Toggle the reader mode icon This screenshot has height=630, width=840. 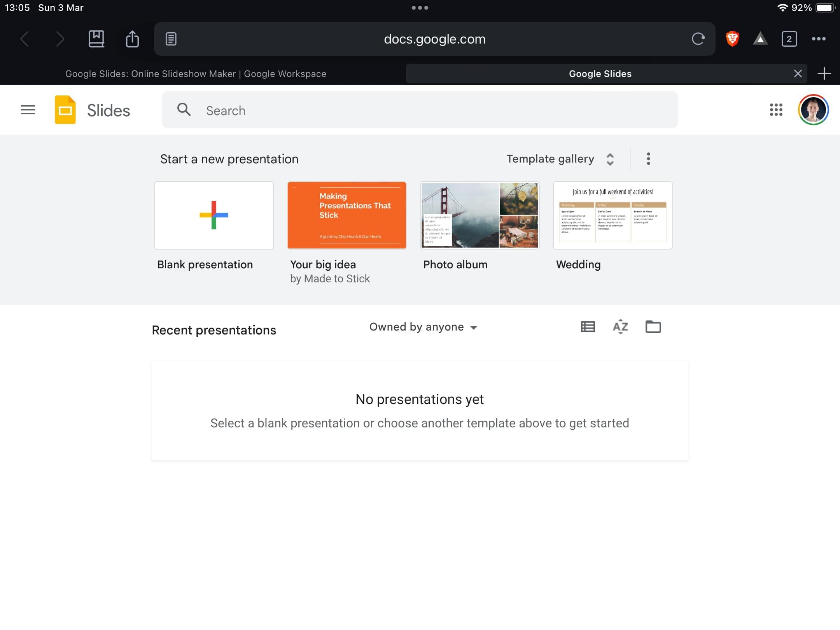pos(171,39)
